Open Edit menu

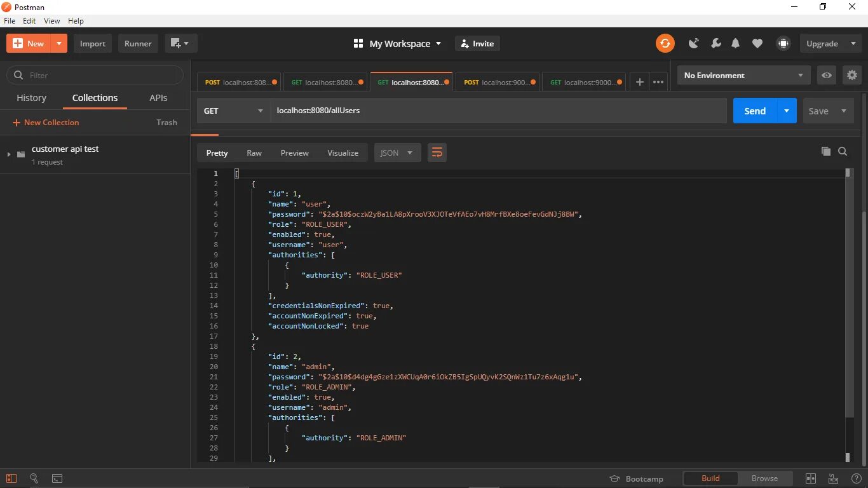pos(29,21)
